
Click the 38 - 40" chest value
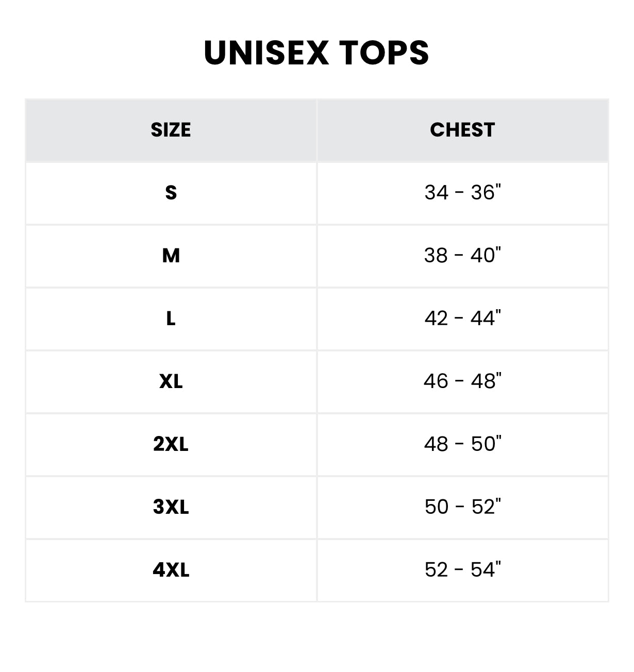[x=462, y=256]
